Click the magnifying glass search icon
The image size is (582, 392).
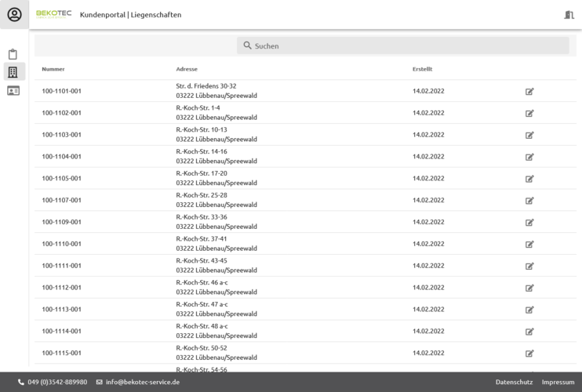[x=247, y=45]
